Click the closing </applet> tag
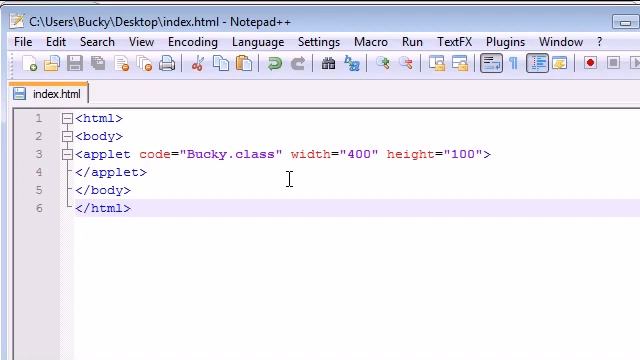Viewport: 640px width, 360px height. click(111, 172)
